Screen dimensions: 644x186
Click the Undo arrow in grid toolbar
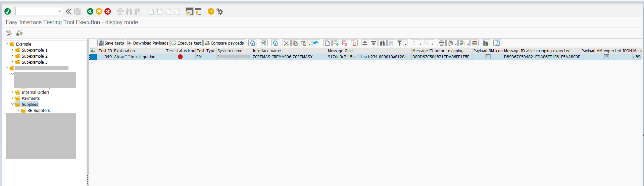(316, 43)
